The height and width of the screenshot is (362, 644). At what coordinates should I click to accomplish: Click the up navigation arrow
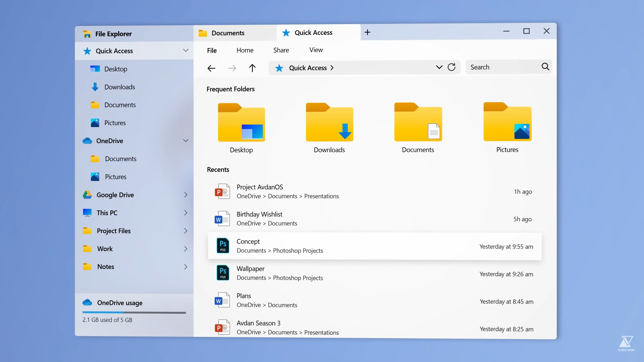(253, 68)
